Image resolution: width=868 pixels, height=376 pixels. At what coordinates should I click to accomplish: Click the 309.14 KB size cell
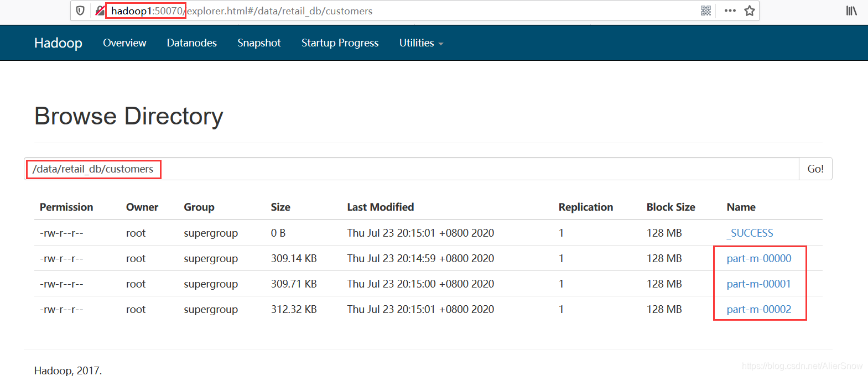(294, 258)
